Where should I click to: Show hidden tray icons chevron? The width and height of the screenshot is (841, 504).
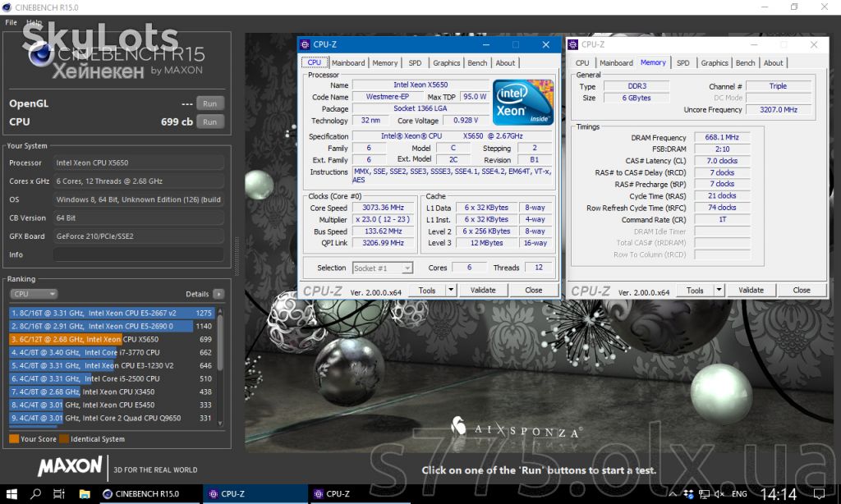[673, 494]
